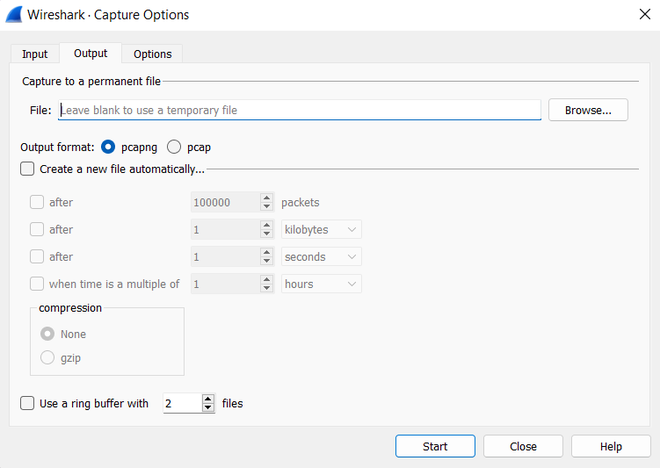Select pcapng output format
Image resolution: width=660 pixels, height=468 pixels.
coord(108,147)
